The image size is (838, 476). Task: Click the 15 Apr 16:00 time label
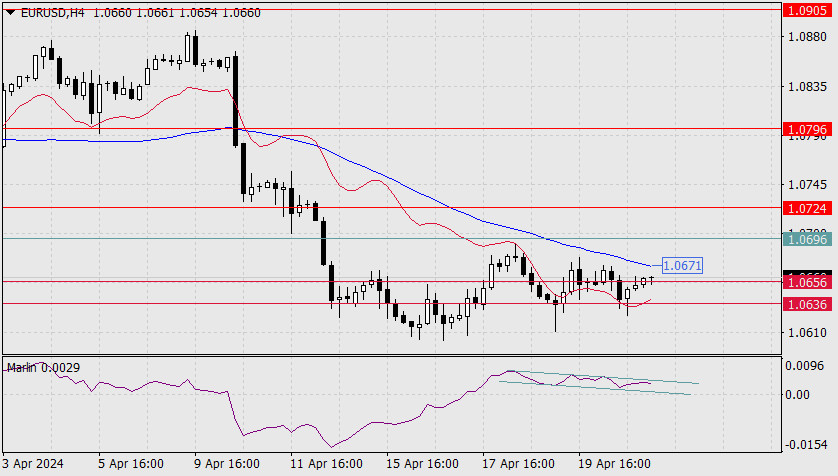point(422,463)
